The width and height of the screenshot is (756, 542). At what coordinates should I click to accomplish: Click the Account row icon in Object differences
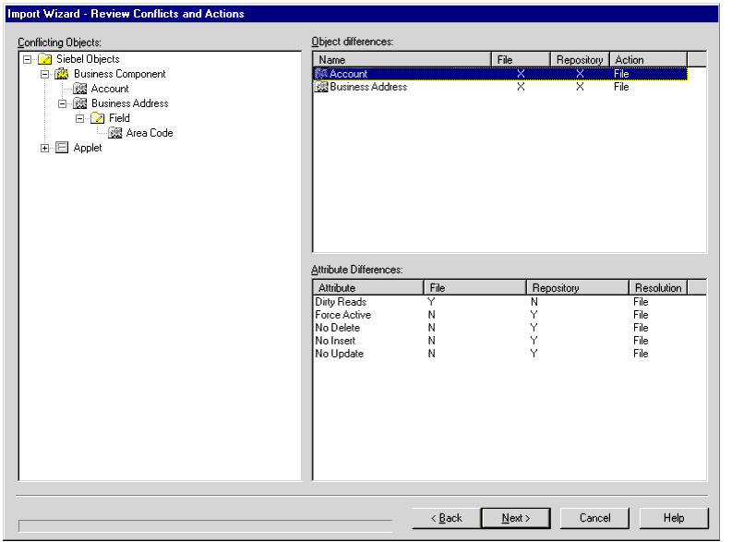click(321, 74)
